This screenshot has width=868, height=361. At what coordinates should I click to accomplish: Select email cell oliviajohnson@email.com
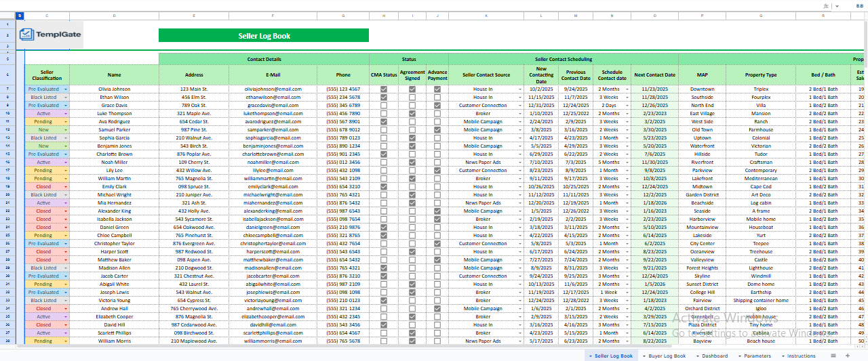click(x=273, y=89)
